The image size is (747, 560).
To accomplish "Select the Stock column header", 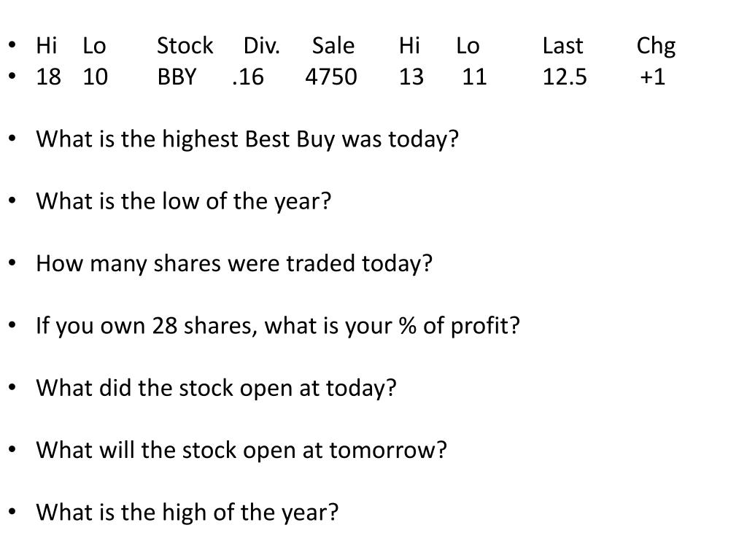I will pos(185,46).
